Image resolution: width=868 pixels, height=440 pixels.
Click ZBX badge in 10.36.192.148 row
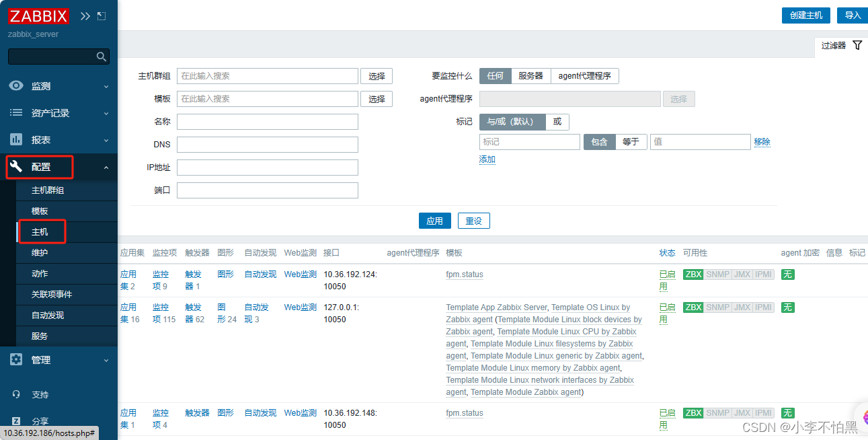point(693,413)
